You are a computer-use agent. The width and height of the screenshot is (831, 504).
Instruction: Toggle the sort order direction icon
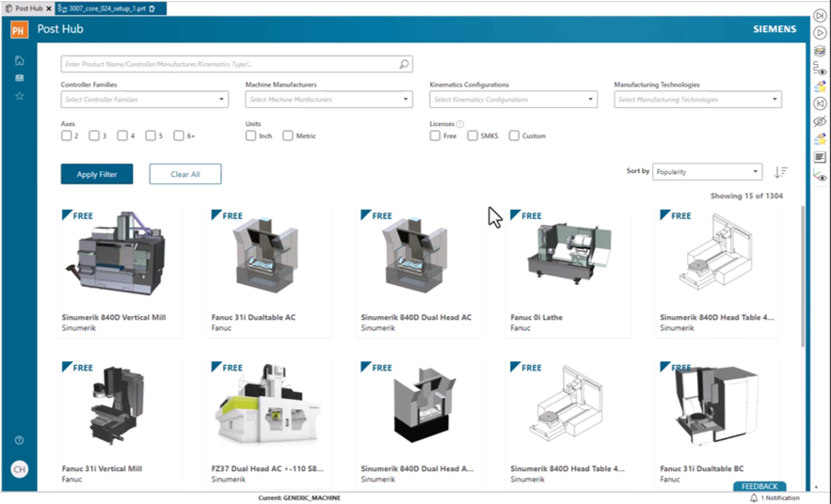781,172
